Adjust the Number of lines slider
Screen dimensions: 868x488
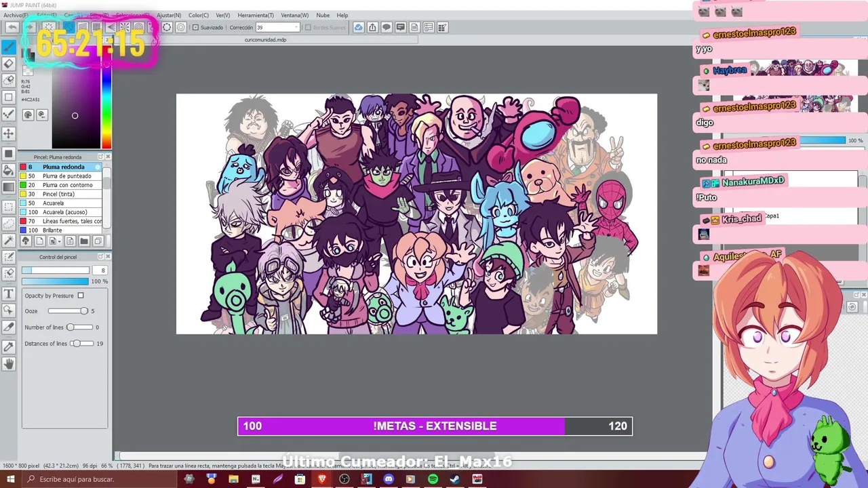coord(80,327)
